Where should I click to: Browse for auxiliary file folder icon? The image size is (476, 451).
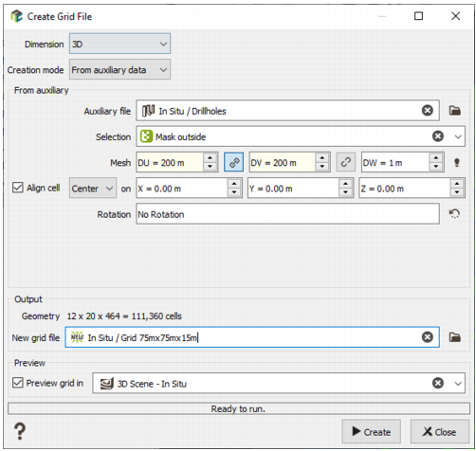click(454, 111)
